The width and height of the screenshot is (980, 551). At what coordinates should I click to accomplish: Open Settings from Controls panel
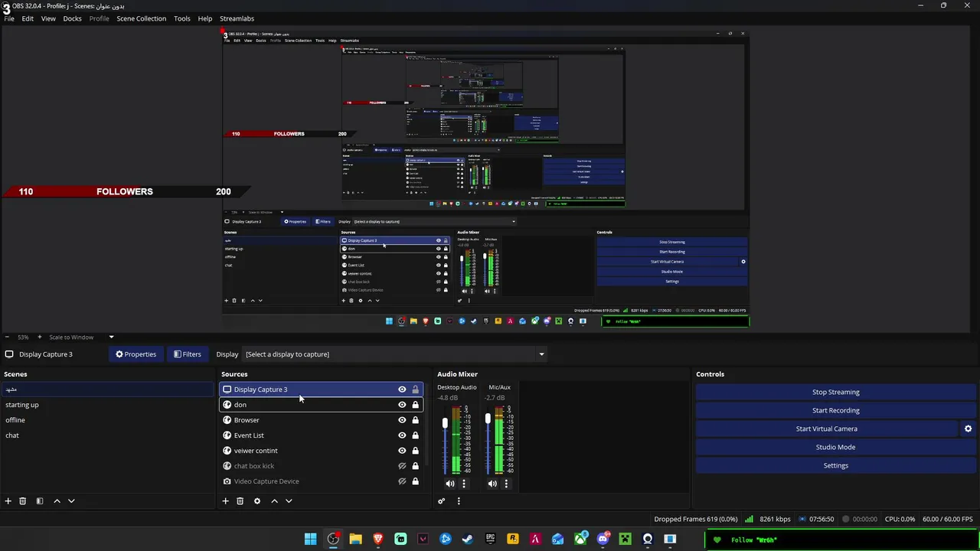click(x=835, y=465)
